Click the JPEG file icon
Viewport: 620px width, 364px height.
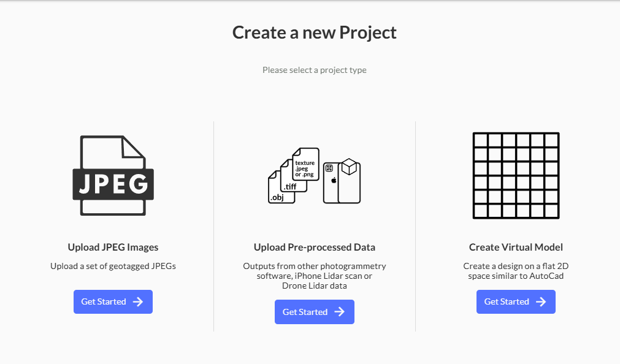(x=113, y=176)
